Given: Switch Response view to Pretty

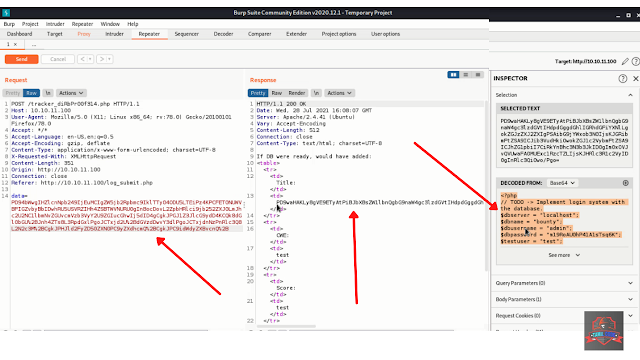Looking at the screenshot, I should point(258,93).
